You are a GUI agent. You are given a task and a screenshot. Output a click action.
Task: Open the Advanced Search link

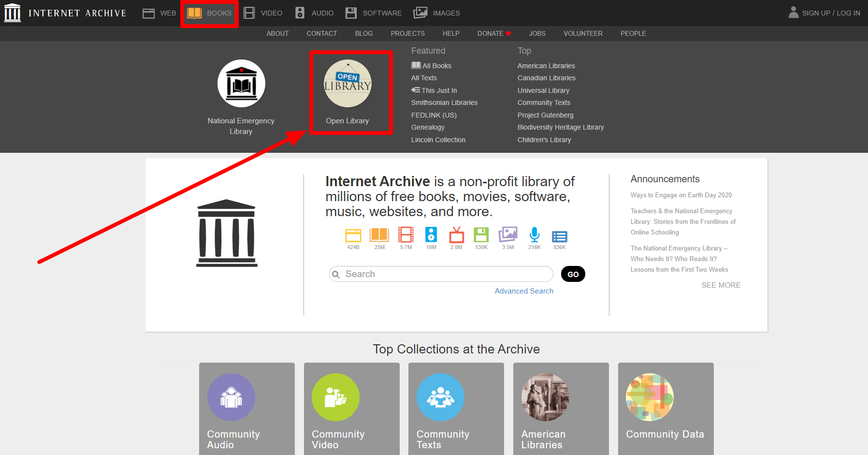click(524, 291)
